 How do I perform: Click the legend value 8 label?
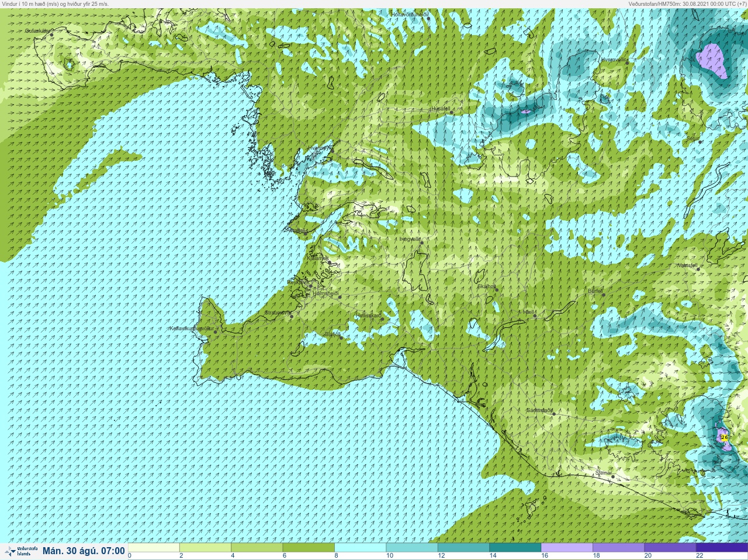coord(337,555)
